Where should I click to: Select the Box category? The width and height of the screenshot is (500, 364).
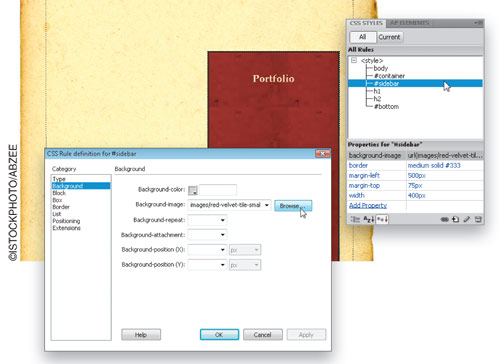(x=57, y=200)
